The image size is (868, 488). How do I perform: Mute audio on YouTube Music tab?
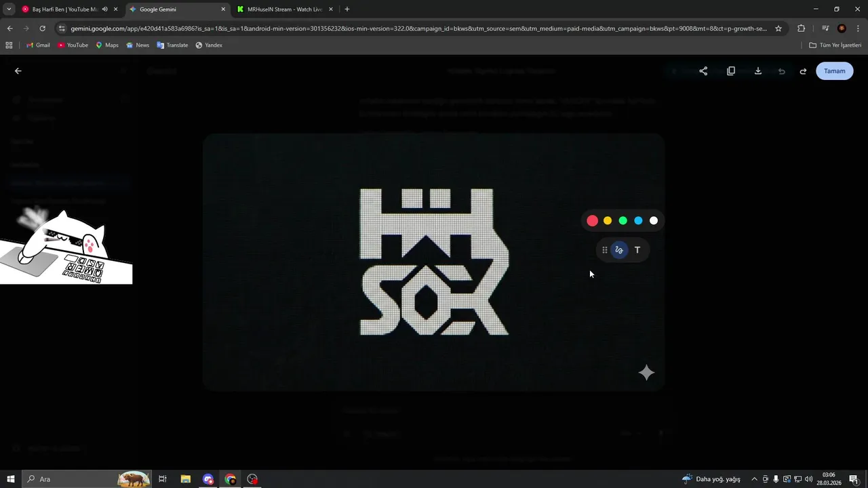coord(104,9)
